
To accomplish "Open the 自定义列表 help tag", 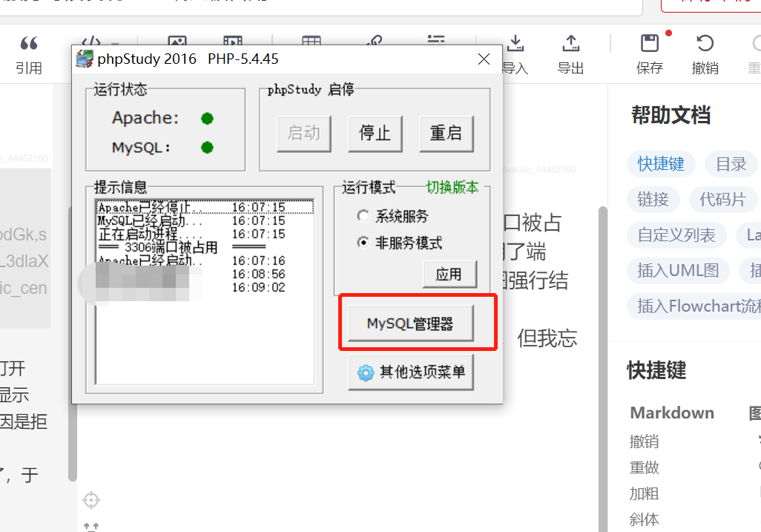I will (676, 235).
